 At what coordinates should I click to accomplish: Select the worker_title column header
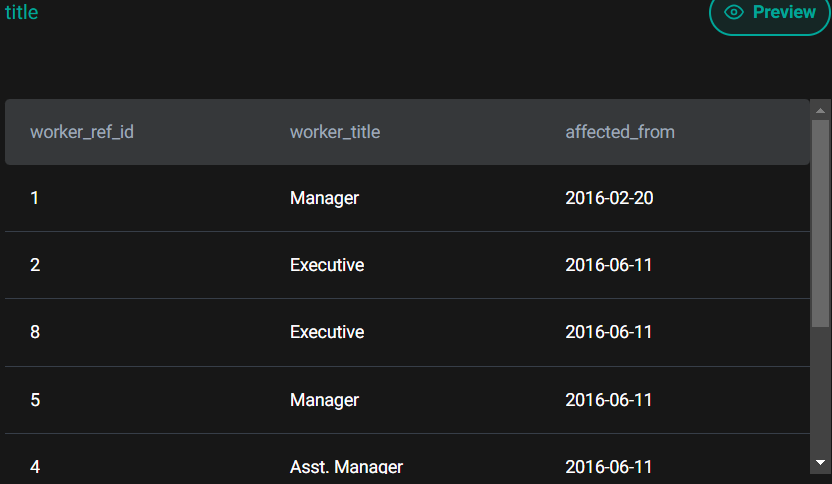(x=335, y=132)
